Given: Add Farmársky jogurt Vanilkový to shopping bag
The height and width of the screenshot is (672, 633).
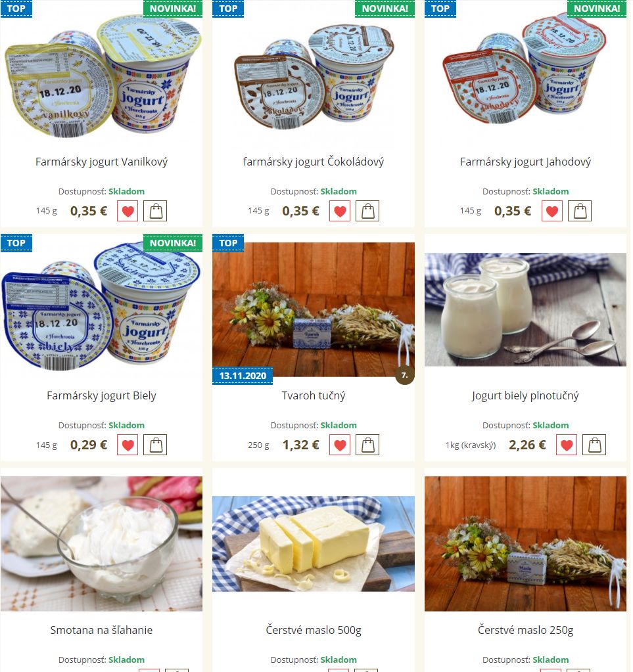Looking at the screenshot, I should coord(155,211).
